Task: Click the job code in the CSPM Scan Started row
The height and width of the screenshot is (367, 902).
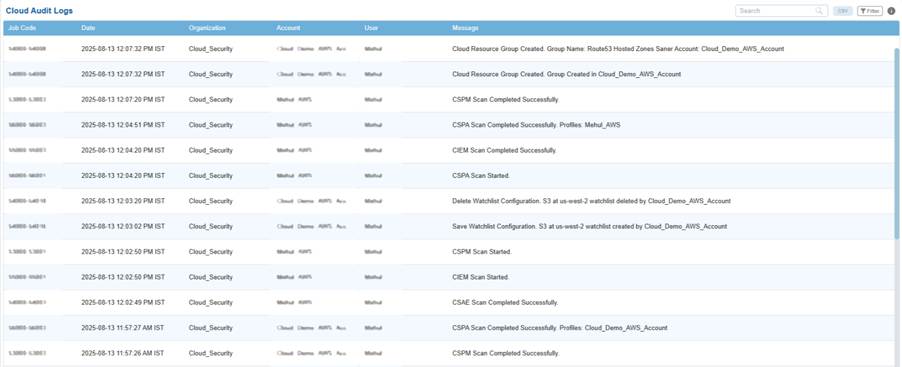Action: click(x=27, y=251)
